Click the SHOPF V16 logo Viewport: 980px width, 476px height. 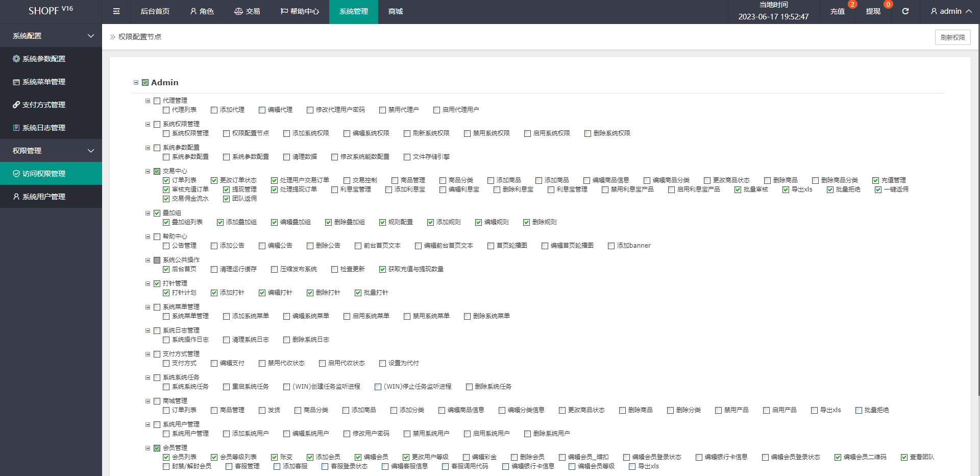[x=51, y=10]
